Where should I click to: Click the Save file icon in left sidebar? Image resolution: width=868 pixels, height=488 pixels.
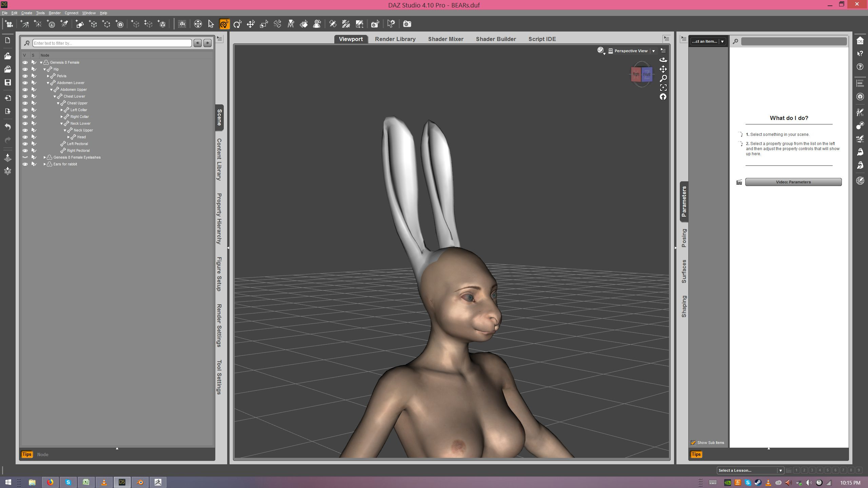pyautogui.click(x=7, y=82)
